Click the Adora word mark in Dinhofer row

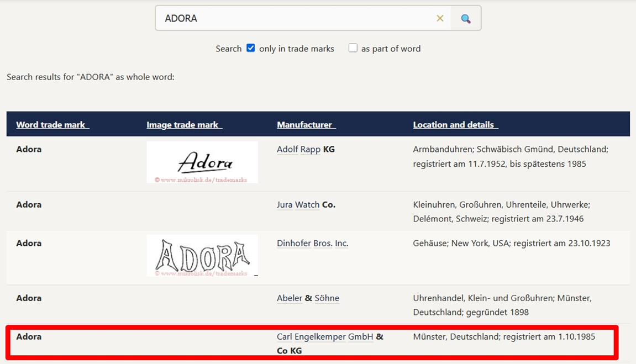click(29, 243)
